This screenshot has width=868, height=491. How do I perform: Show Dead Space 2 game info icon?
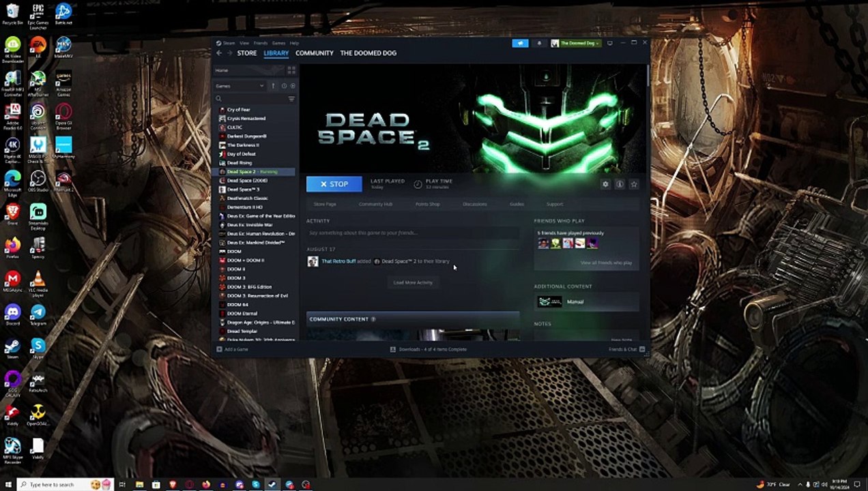pos(620,184)
